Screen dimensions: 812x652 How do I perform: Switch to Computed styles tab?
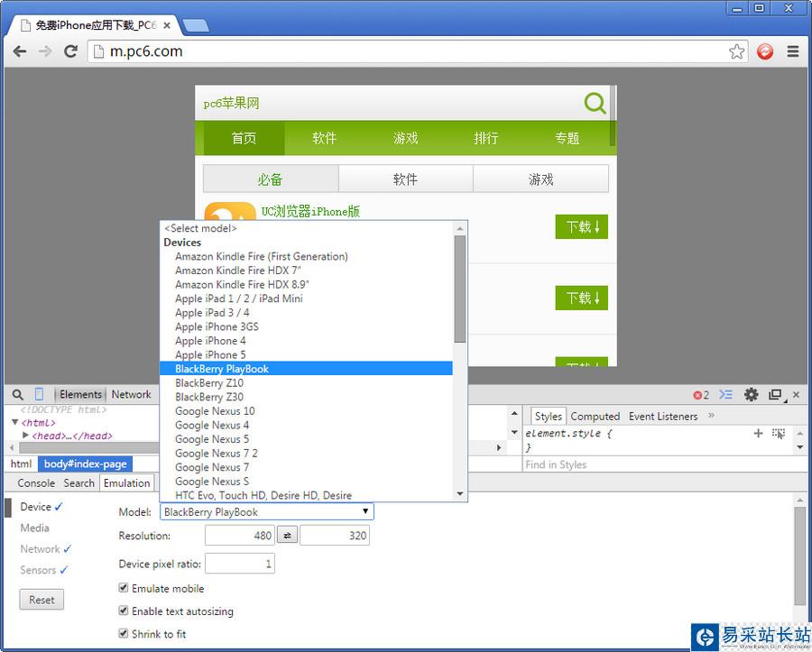click(x=595, y=416)
